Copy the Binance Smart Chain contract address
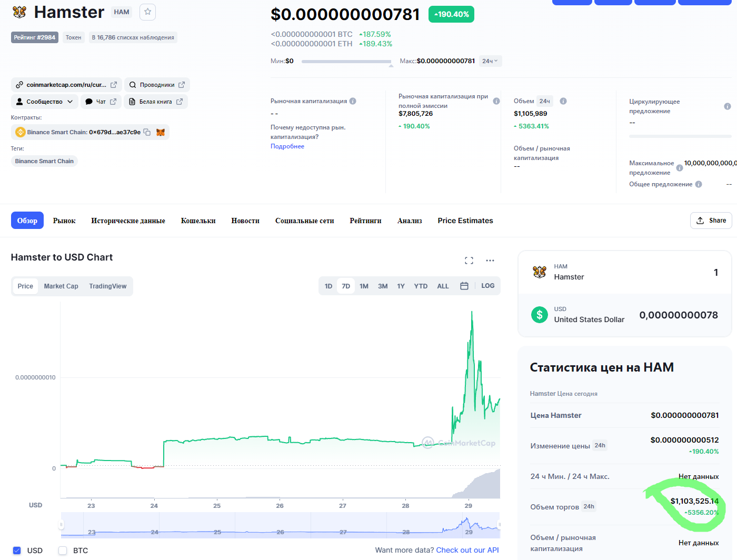The height and width of the screenshot is (560, 737). [147, 132]
